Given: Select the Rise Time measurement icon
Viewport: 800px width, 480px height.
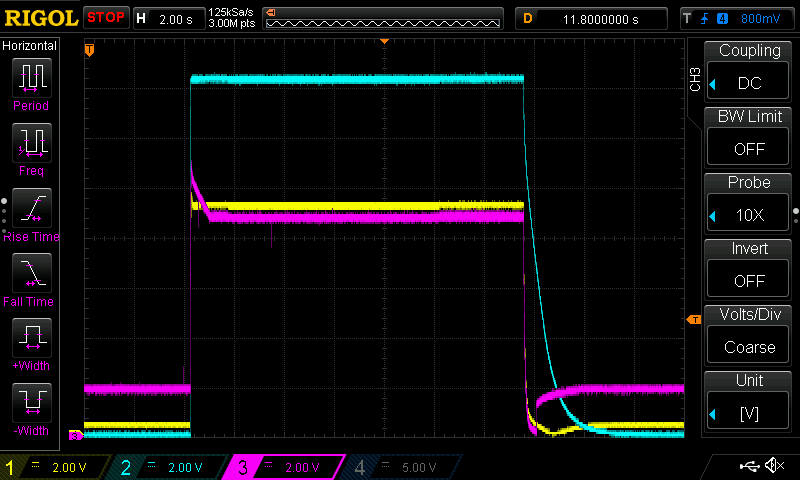Looking at the screenshot, I should [x=32, y=208].
